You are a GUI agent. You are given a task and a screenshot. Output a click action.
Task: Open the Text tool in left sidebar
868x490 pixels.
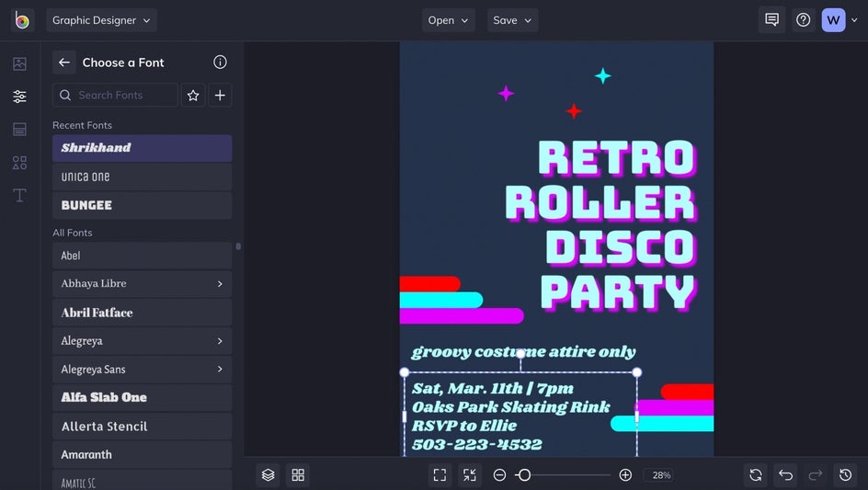19,195
